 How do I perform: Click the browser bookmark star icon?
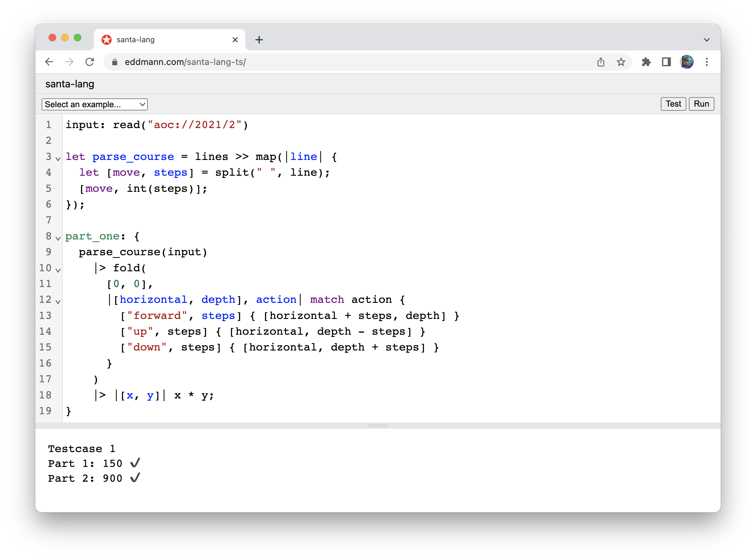621,62
